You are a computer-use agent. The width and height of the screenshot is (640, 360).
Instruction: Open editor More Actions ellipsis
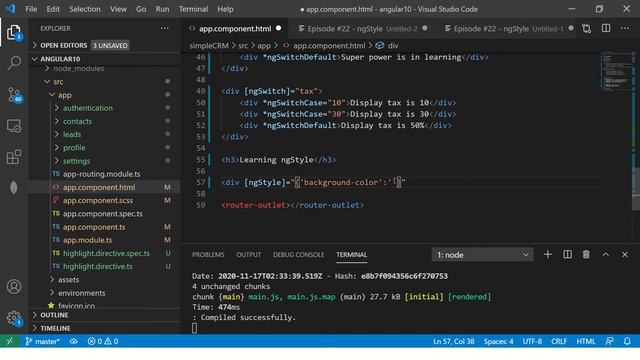point(625,28)
